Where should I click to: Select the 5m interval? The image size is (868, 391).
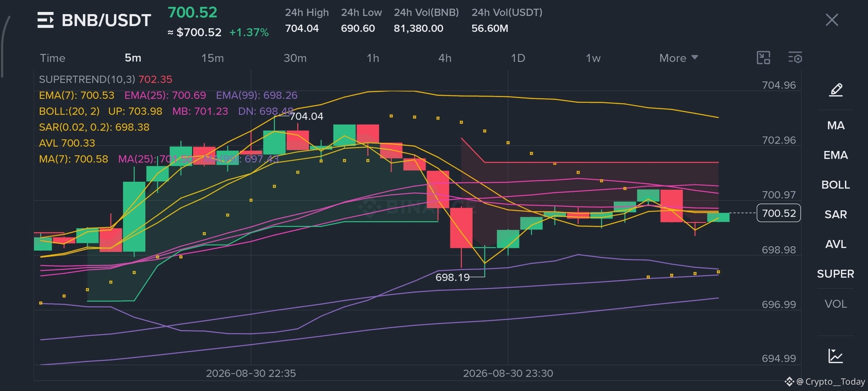(133, 58)
